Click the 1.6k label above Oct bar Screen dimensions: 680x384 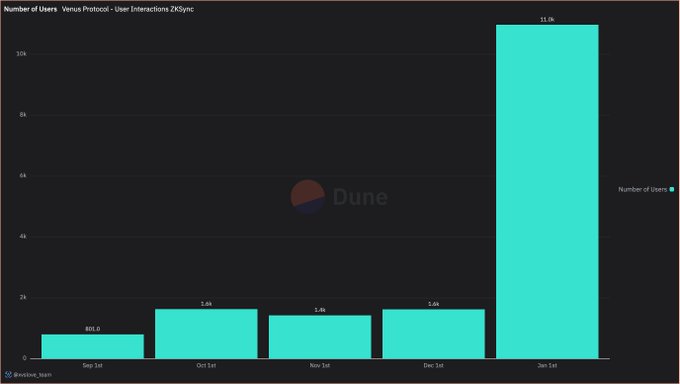point(206,304)
